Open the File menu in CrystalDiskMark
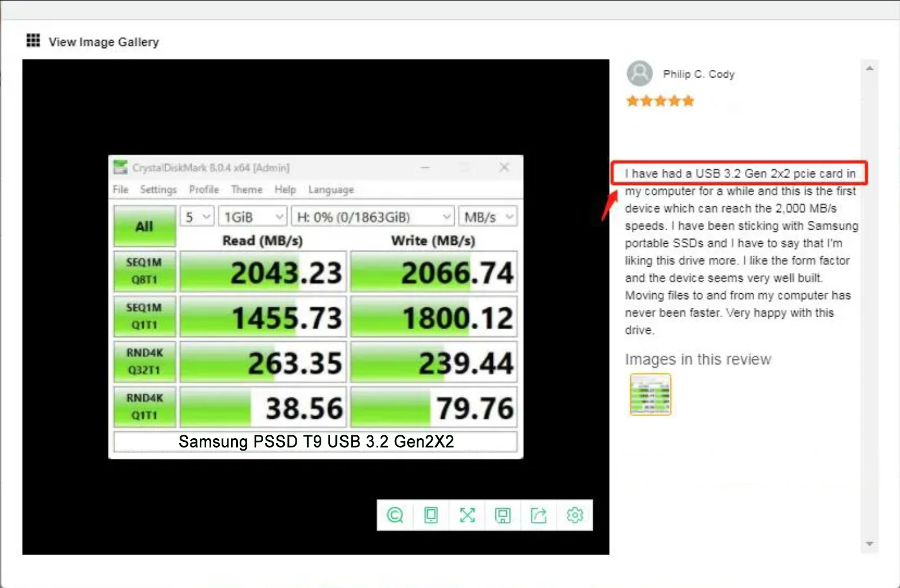 coord(120,190)
